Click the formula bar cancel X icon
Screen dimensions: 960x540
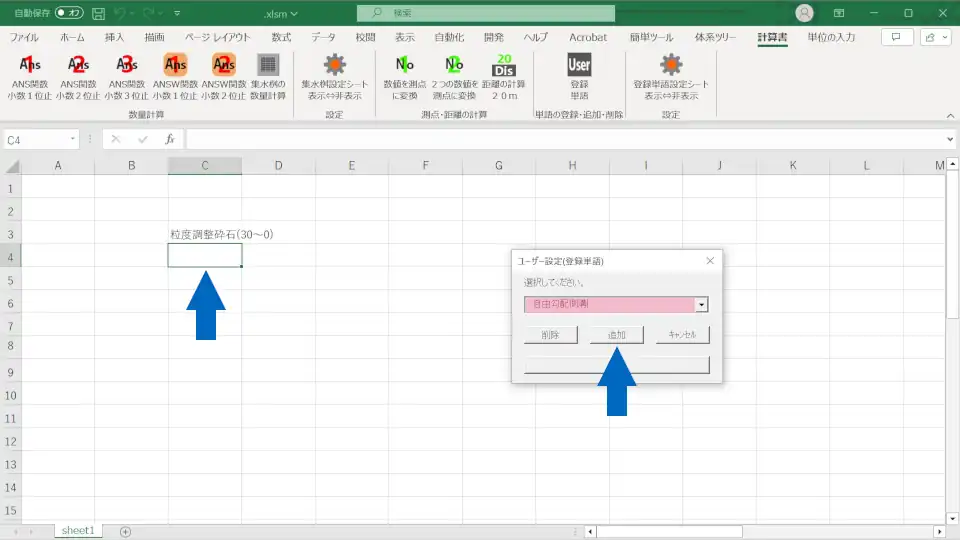click(x=115, y=140)
